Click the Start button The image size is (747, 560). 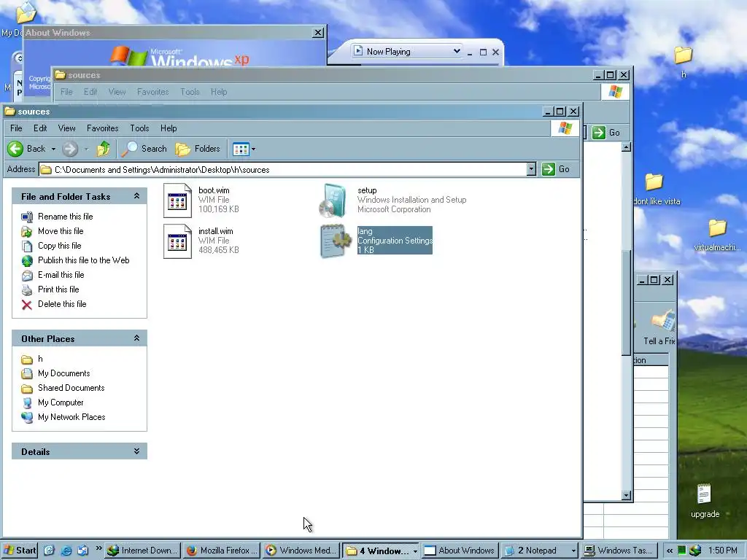[x=20, y=551]
